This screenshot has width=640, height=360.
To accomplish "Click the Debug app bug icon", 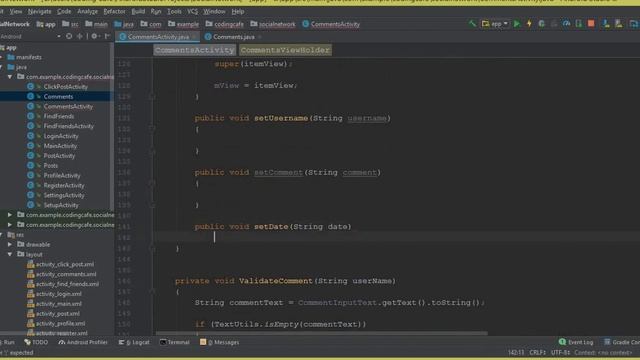I will (542, 24).
